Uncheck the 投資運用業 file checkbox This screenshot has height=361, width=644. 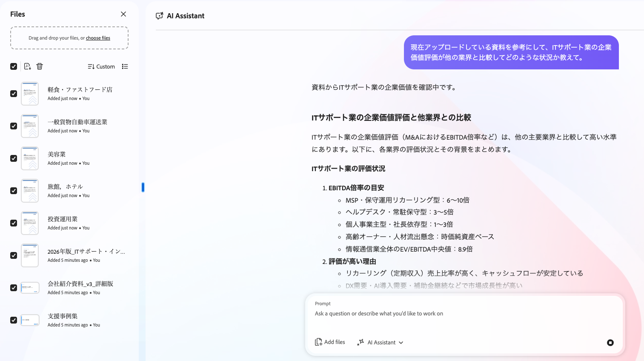(14, 223)
